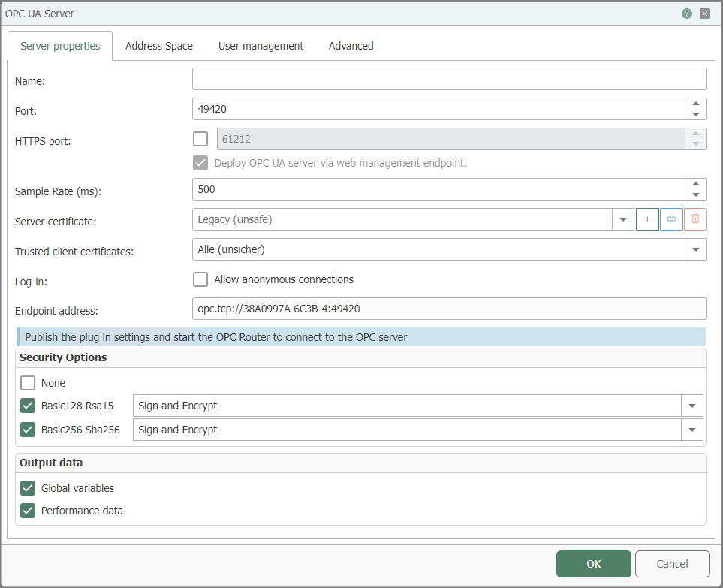Click the Endpoint address field
This screenshot has height=588, width=723.
[450, 309]
